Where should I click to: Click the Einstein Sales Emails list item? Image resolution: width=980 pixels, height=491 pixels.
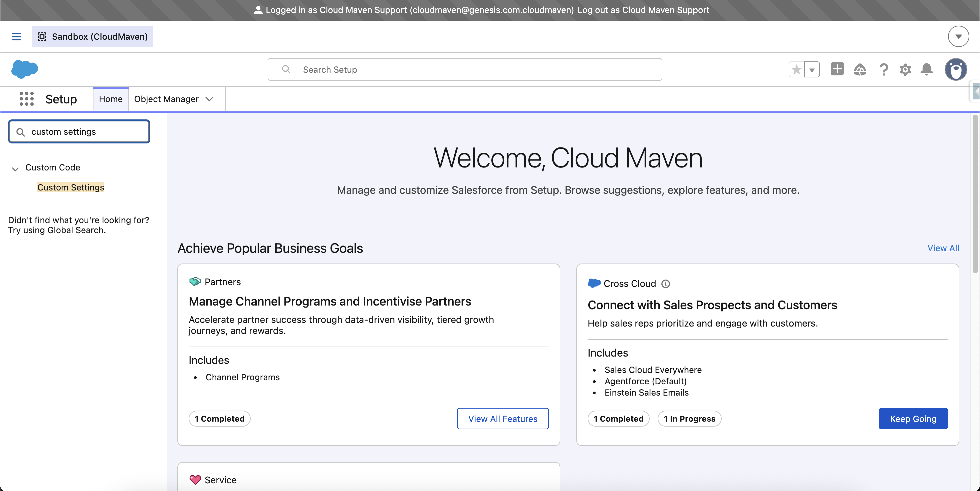click(647, 393)
